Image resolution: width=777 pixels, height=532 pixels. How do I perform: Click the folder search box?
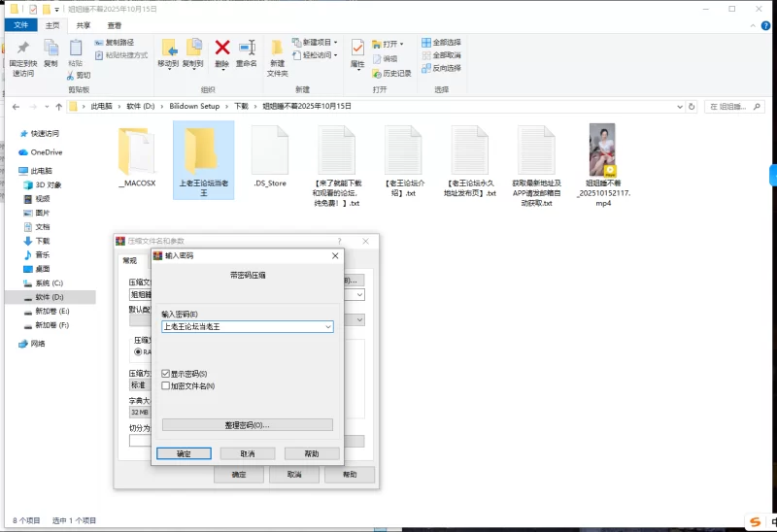coord(734,107)
